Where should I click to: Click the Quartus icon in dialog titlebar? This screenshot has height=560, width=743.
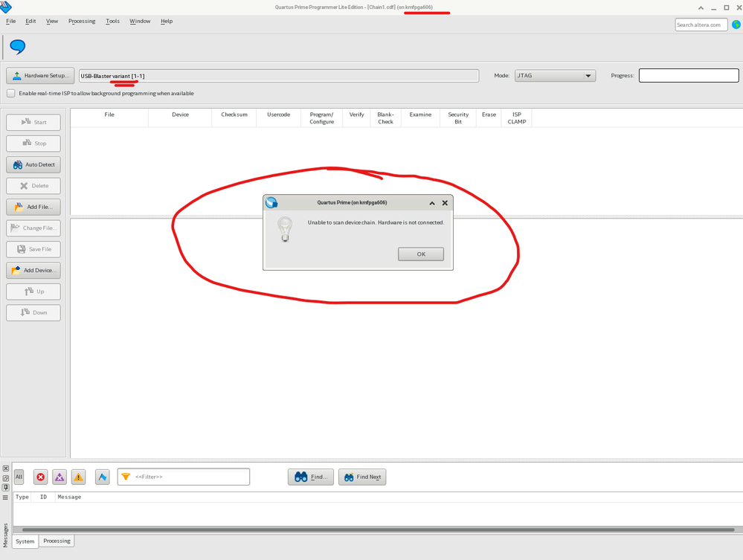click(x=271, y=203)
